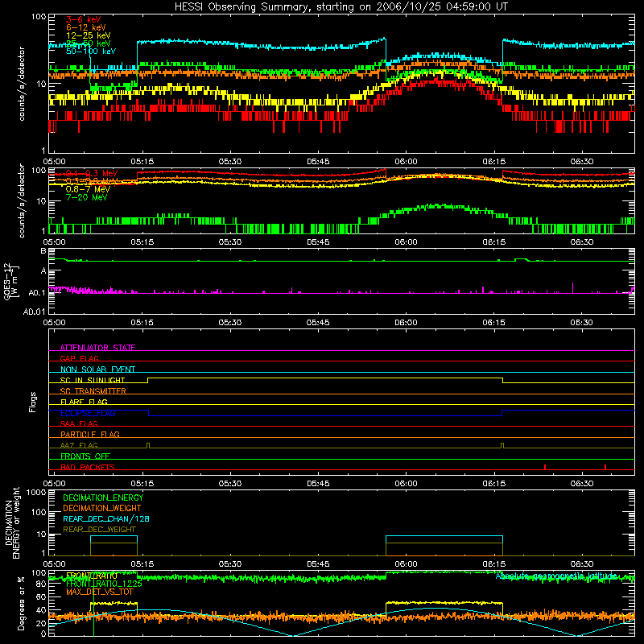644x644 pixels.
Task: Click the FRONT_RATIO_1225 legend label
Action: pos(104,584)
